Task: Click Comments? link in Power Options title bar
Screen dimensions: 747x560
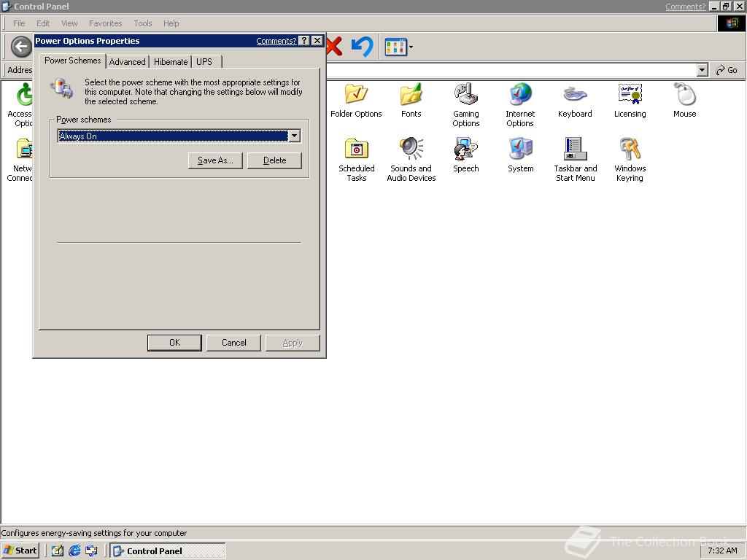Action: [x=276, y=41]
